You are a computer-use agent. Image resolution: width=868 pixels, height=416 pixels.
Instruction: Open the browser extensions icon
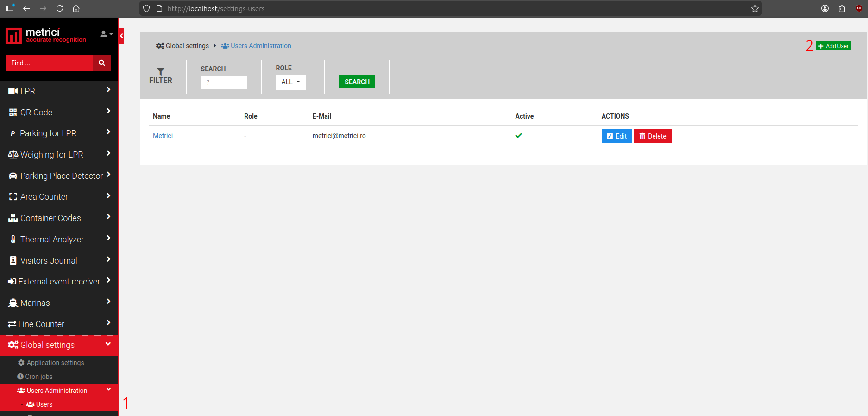[x=842, y=8]
